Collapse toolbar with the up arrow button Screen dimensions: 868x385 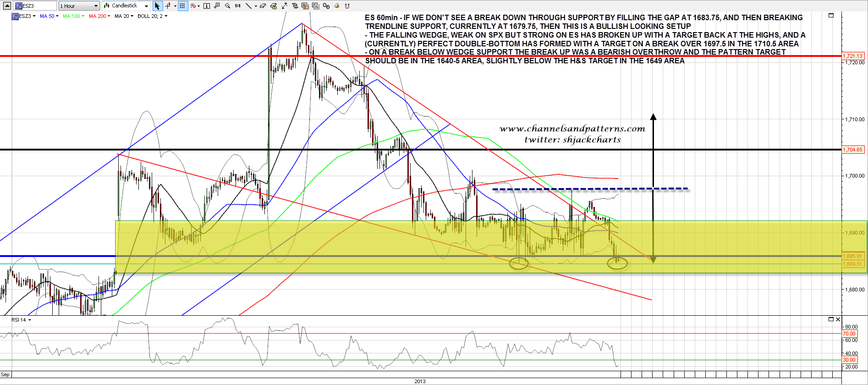click(6, 6)
